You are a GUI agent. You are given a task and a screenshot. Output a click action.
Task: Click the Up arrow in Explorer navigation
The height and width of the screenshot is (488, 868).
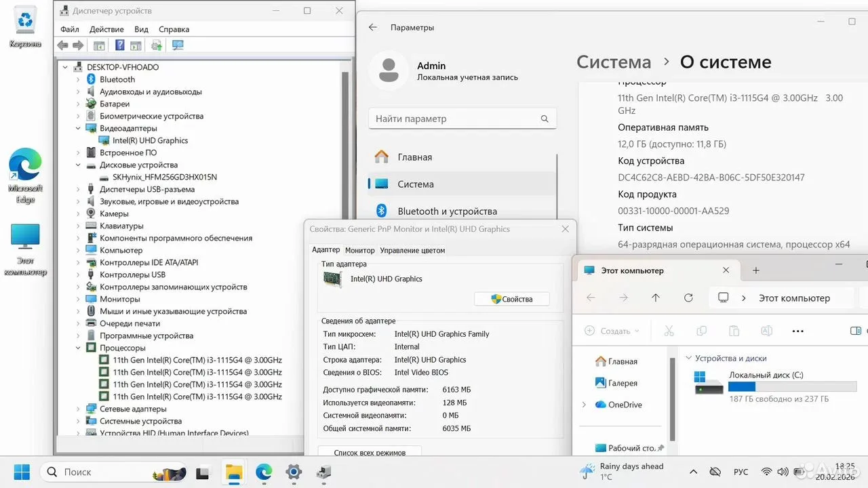pos(655,298)
